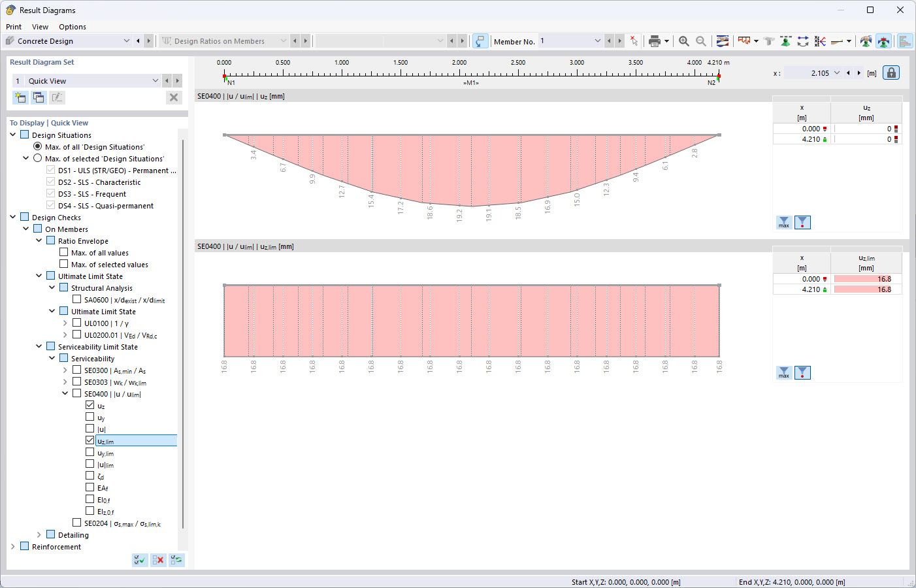Step x position to the next value
This screenshot has width=916, height=588.
coord(859,73)
